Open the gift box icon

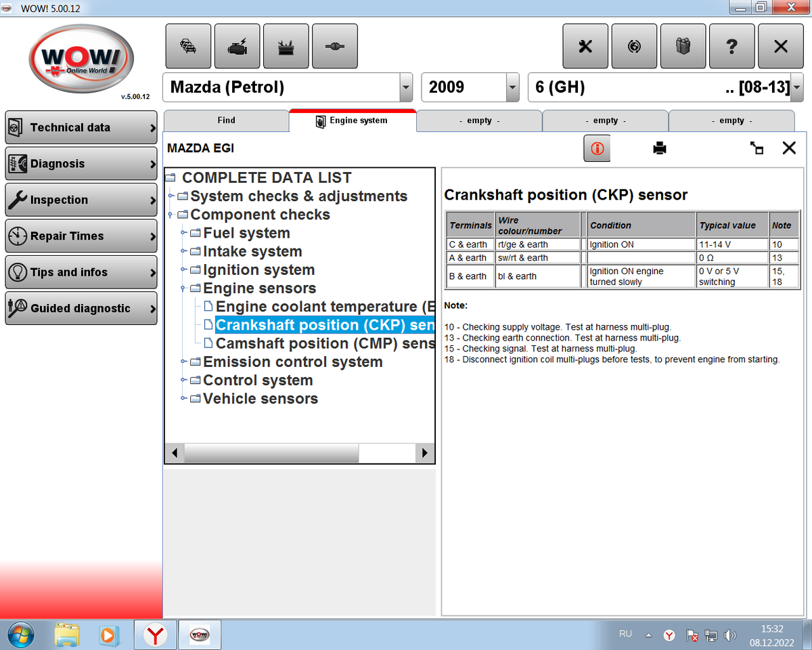683,46
